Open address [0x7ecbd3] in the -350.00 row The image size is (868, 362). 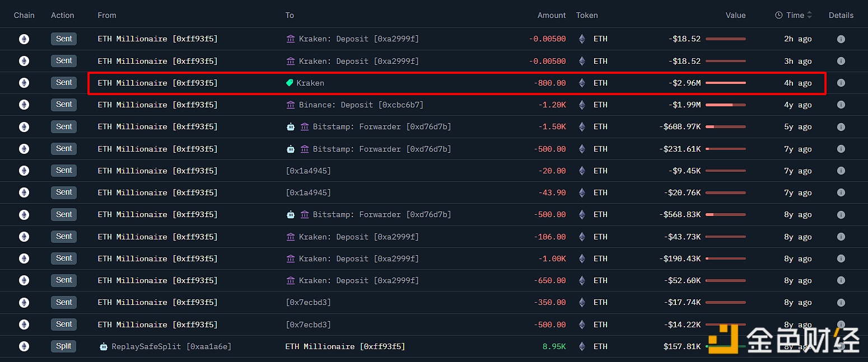308,302
